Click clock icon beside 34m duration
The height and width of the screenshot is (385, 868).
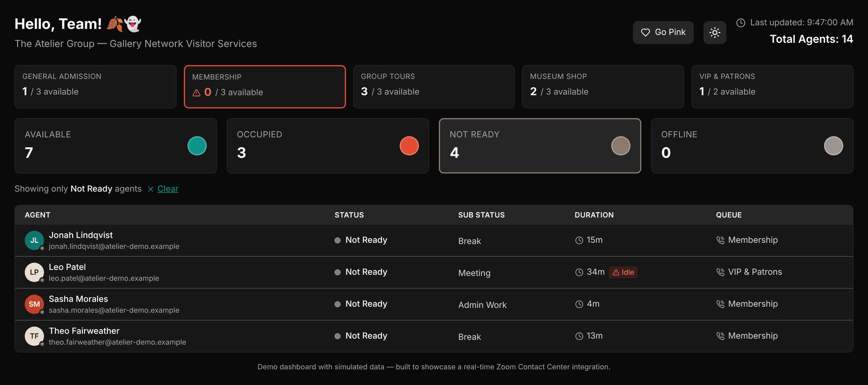click(x=579, y=272)
